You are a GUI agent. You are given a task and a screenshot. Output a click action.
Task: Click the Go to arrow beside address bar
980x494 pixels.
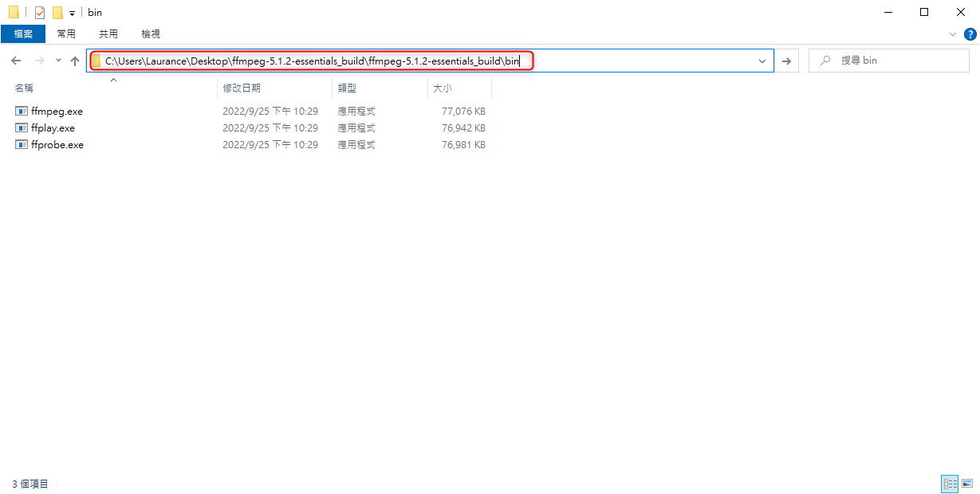[x=786, y=61]
